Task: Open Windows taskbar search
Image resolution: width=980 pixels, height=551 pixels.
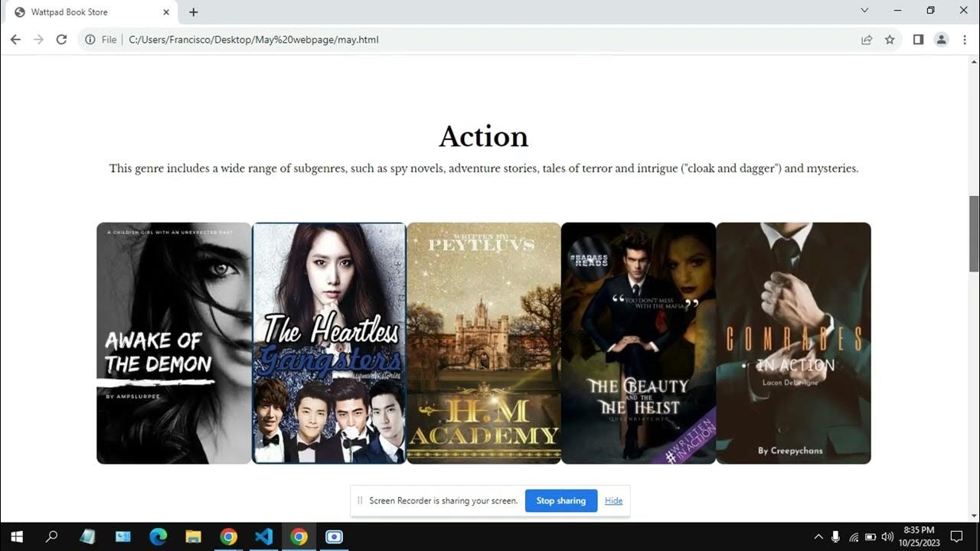Action: 51,536
